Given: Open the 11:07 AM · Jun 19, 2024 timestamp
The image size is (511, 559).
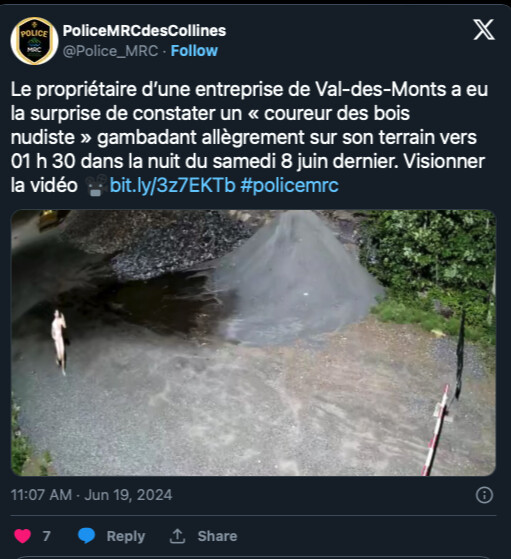Looking at the screenshot, I should pos(91,495).
